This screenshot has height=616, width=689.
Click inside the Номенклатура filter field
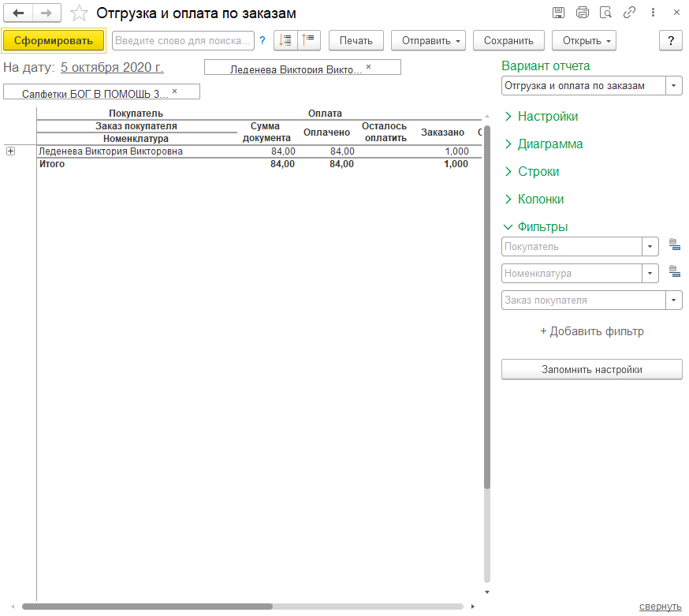point(572,274)
